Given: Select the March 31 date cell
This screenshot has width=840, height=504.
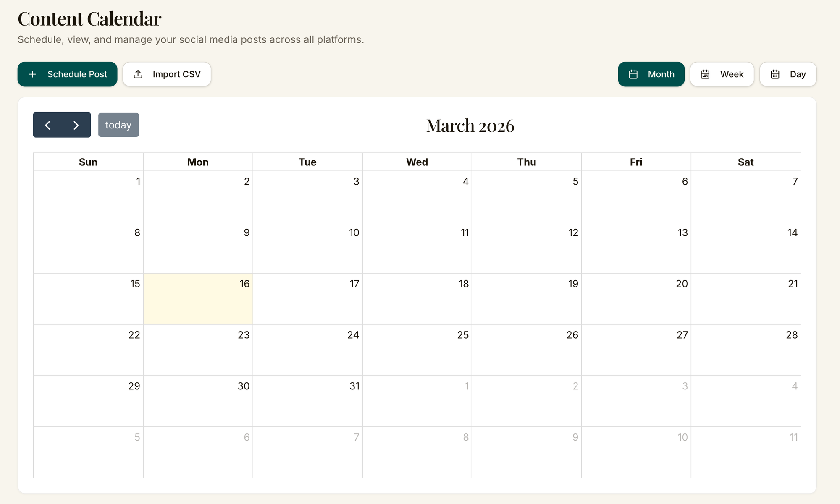Looking at the screenshot, I should (x=307, y=401).
